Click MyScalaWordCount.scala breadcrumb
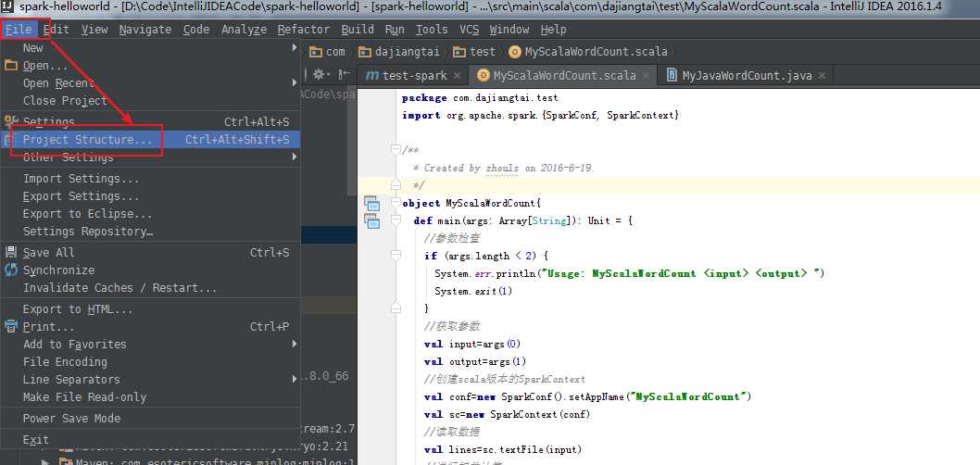The width and height of the screenshot is (980, 465). point(588,52)
